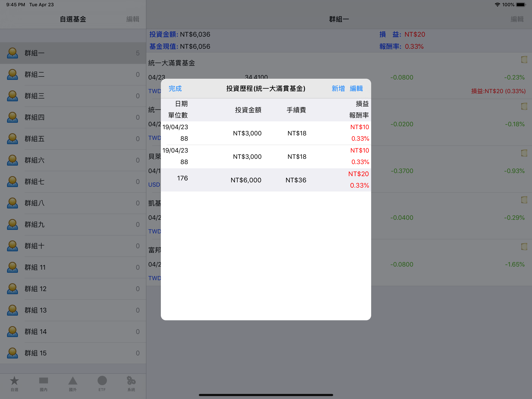Switch to the 國內 tab

[x=44, y=384]
